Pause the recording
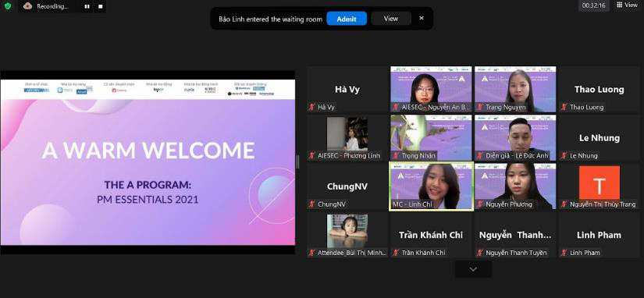Viewport: 644px width, 298px height. pos(87,6)
